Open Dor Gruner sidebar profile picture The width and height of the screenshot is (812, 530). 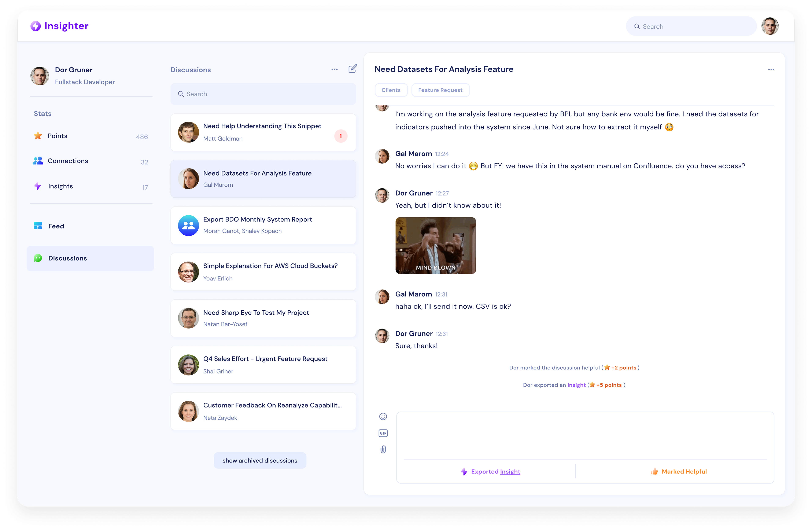click(x=40, y=76)
